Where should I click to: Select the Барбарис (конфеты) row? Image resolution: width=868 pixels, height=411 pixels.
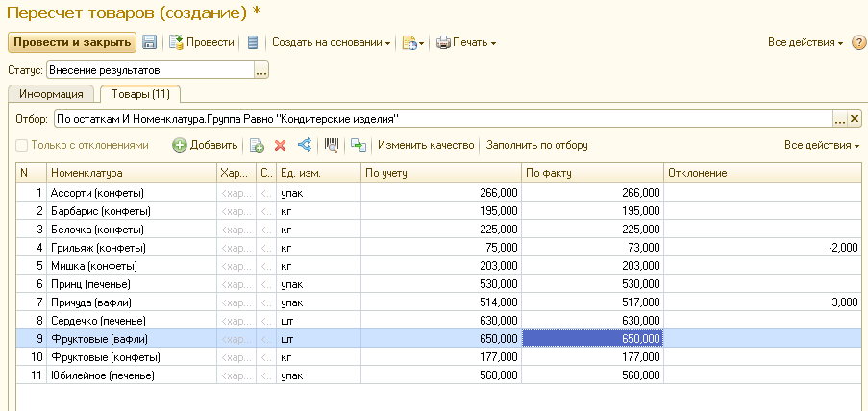(x=439, y=210)
